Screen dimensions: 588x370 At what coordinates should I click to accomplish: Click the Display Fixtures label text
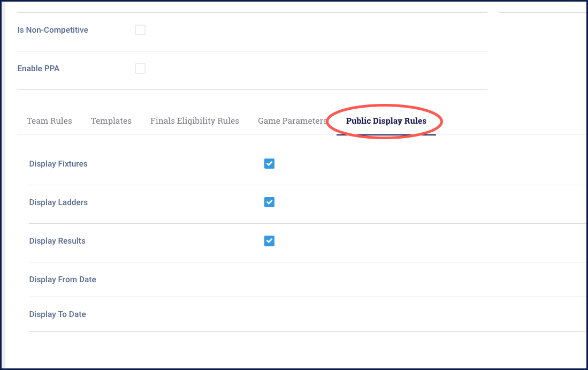tap(58, 164)
